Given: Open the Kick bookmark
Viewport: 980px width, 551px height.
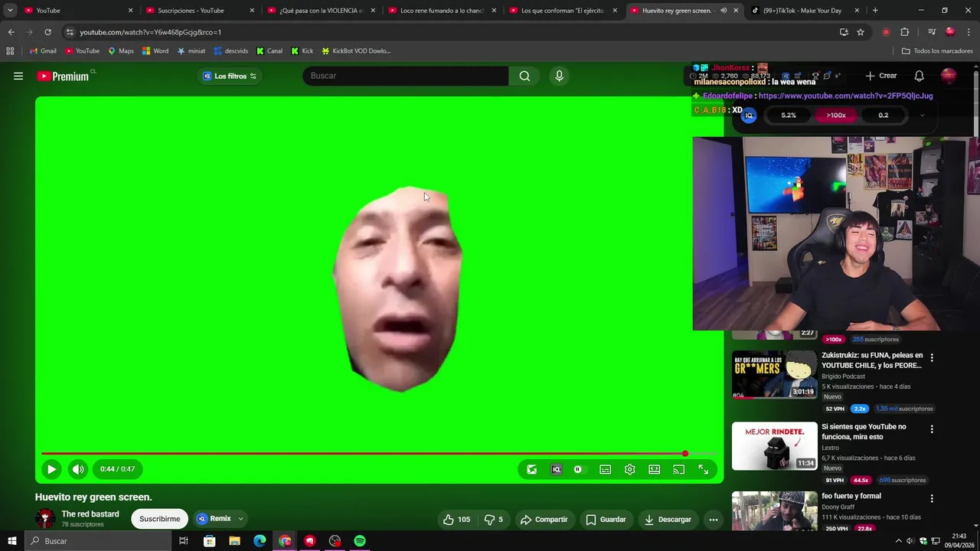Looking at the screenshot, I should pyautogui.click(x=302, y=51).
